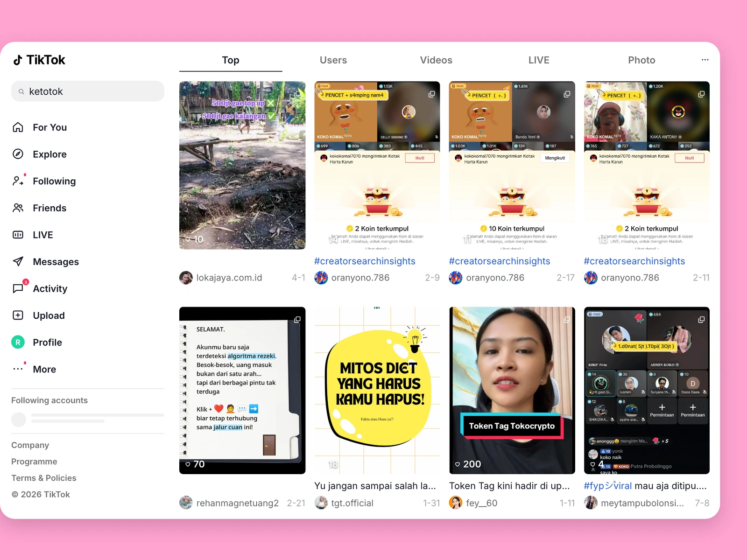Click the Upload plus icon
747x560 pixels.
pyautogui.click(x=18, y=315)
